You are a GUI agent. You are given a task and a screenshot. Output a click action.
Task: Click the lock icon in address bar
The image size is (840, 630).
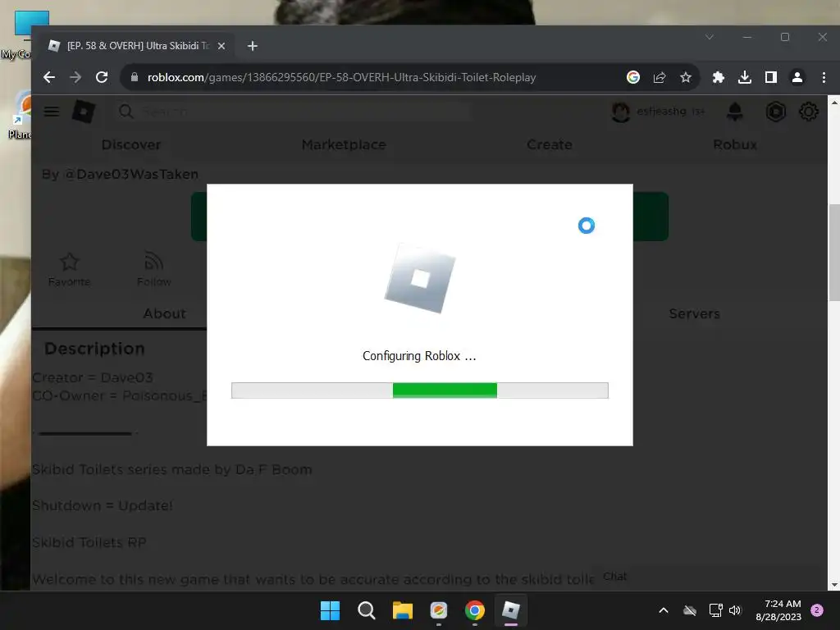[x=135, y=77]
